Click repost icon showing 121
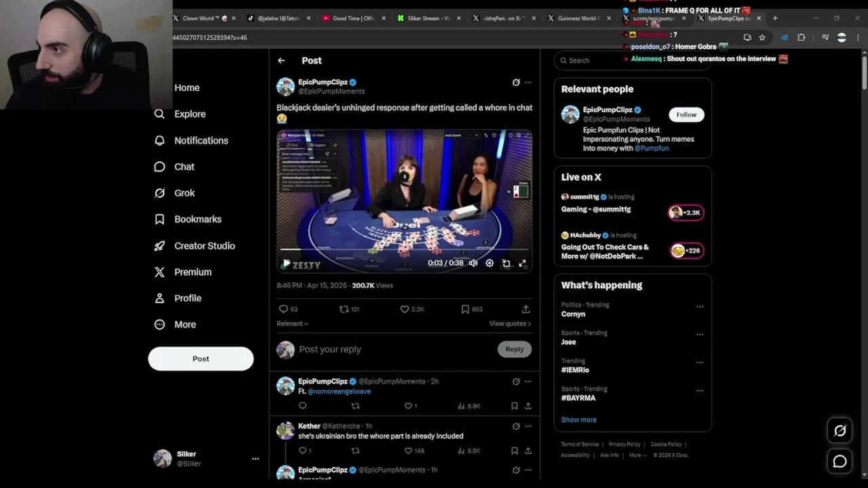This screenshot has height=488, width=868. [349, 309]
